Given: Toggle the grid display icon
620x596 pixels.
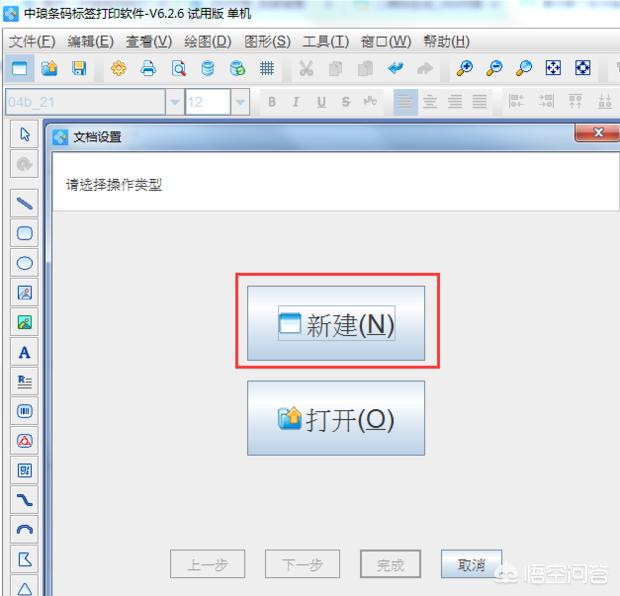Looking at the screenshot, I should click(x=267, y=69).
